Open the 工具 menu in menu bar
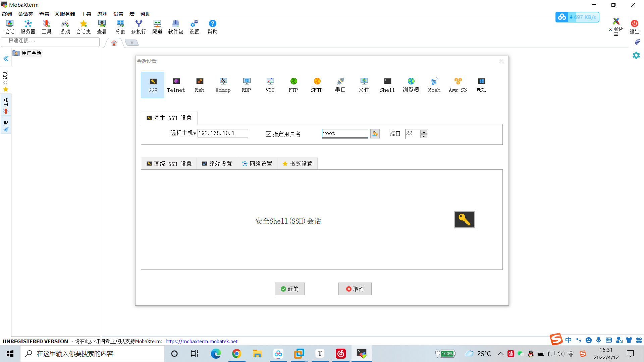644x362 pixels. [86, 14]
